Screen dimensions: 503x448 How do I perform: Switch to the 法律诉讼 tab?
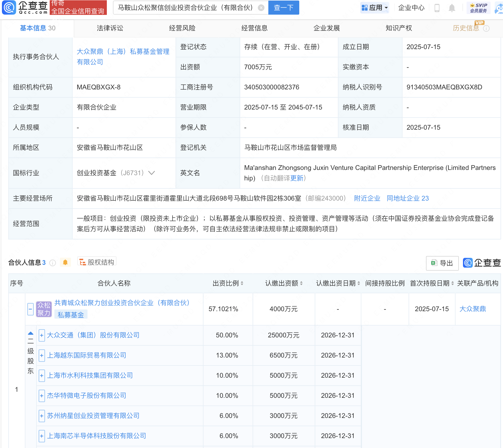click(x=110, y=28)
